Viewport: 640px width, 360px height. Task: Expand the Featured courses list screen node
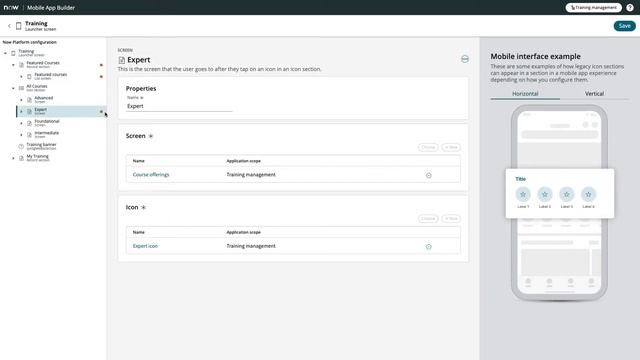[21, 76]
